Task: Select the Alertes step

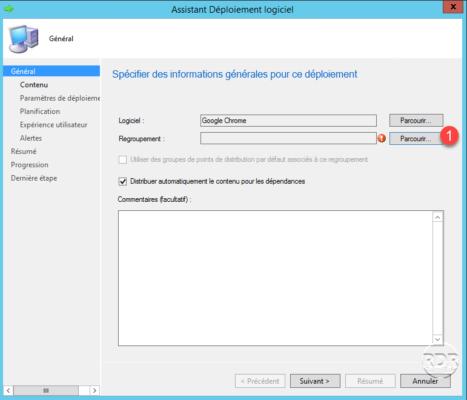Action: [x=31, y=138]
